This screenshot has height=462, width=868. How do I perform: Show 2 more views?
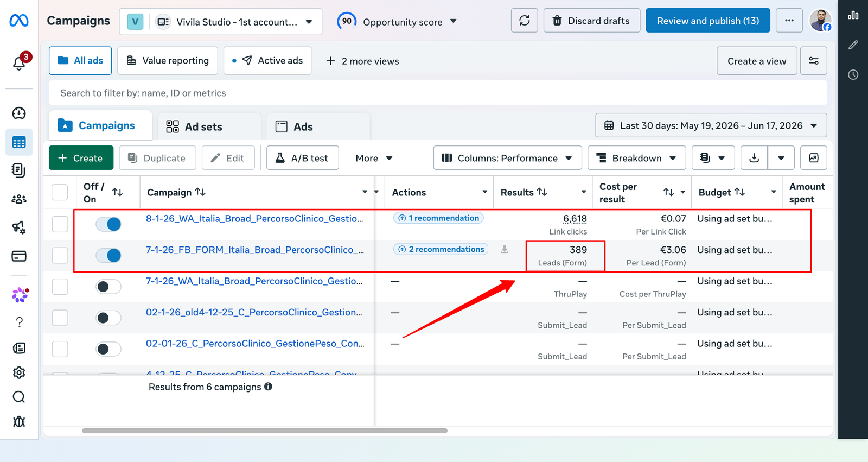tap(362, 61)
